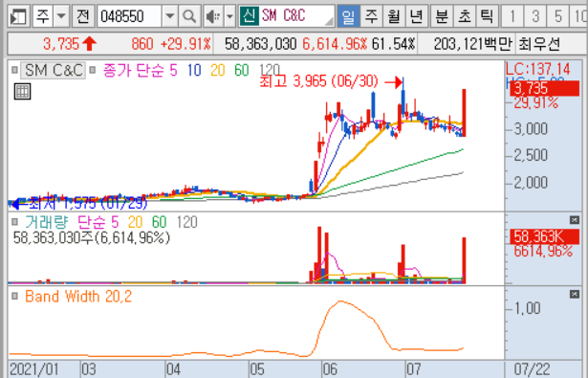This screenshot has height=378, width=588.
Task: Click the volume 단순 5 legend
Action: point(98,222)
